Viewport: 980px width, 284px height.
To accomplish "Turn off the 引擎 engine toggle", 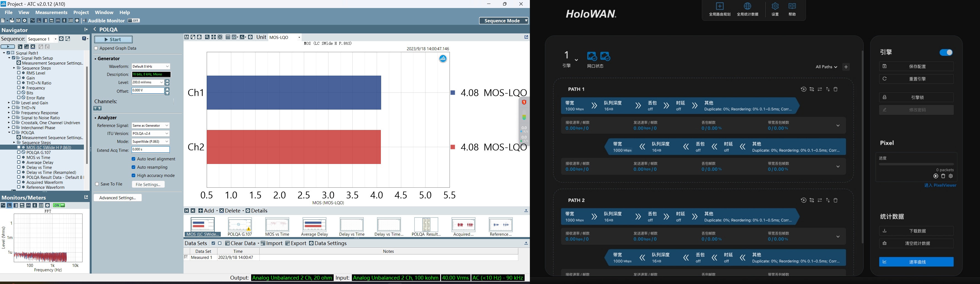I will [x=946, y=52].
